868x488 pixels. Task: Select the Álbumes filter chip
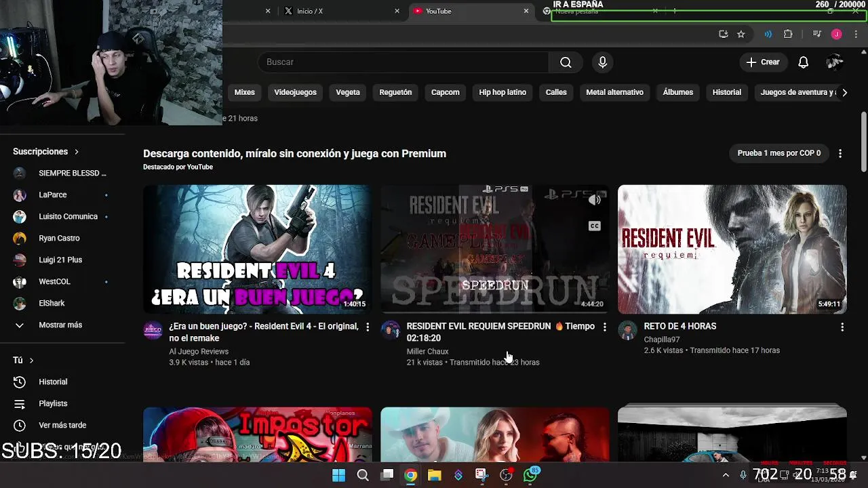pos(678,92)
